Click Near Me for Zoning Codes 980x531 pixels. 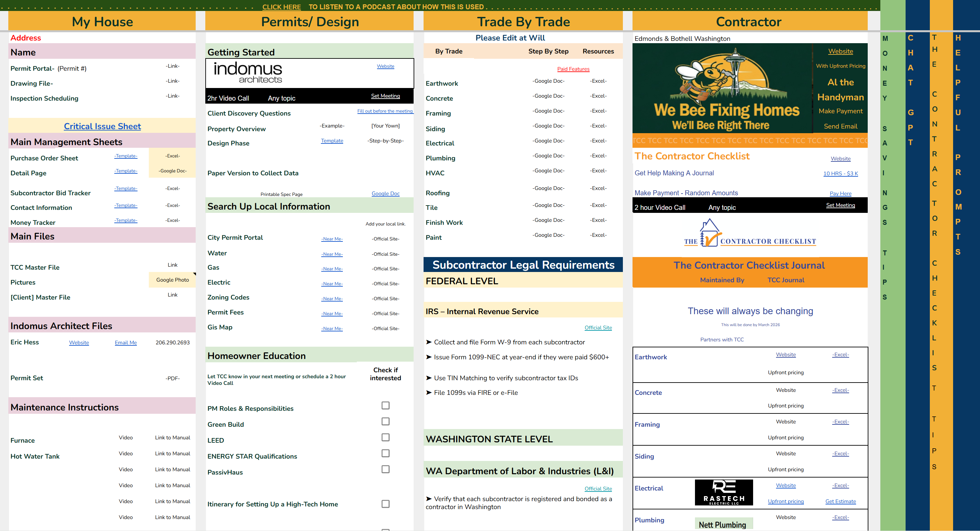pyautogui.click(x=332, y=299)
